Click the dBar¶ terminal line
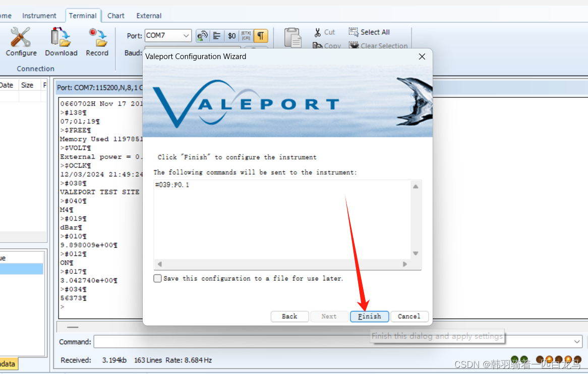The width and height of the screenshot is (588, 374). (x=71, y=227)
